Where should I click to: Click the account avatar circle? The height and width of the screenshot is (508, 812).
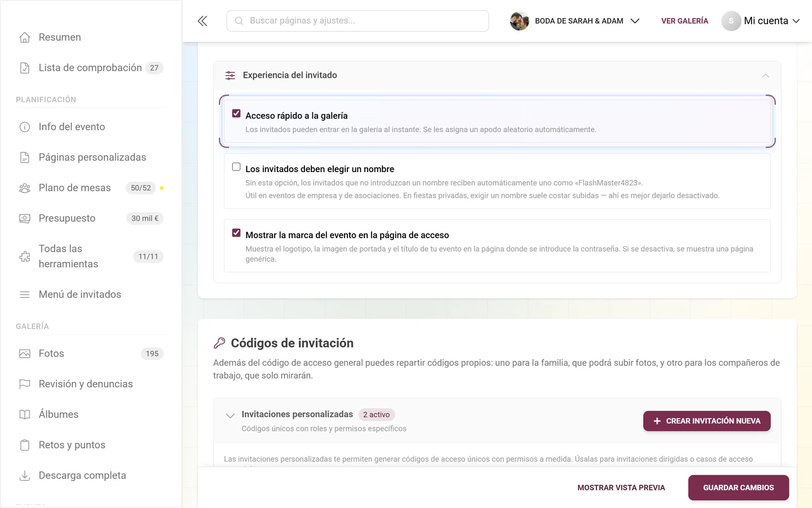point(731,21)
